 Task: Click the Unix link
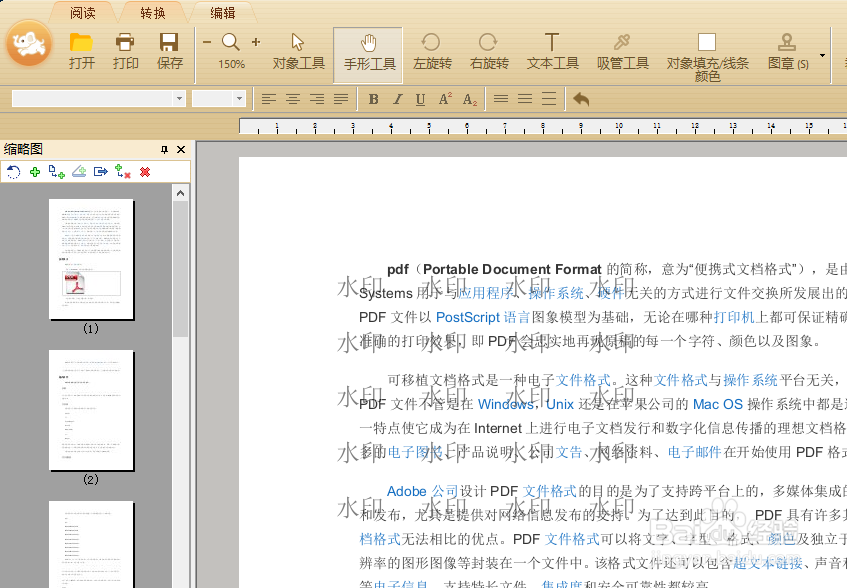pyautogui.click(x=560, y=404)
